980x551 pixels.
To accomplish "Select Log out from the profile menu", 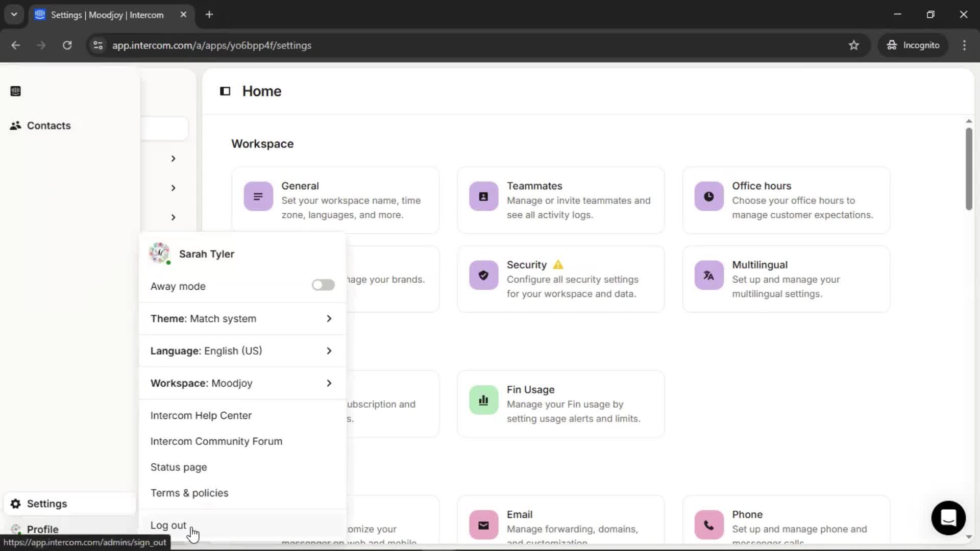I will (x=168, y=525).
